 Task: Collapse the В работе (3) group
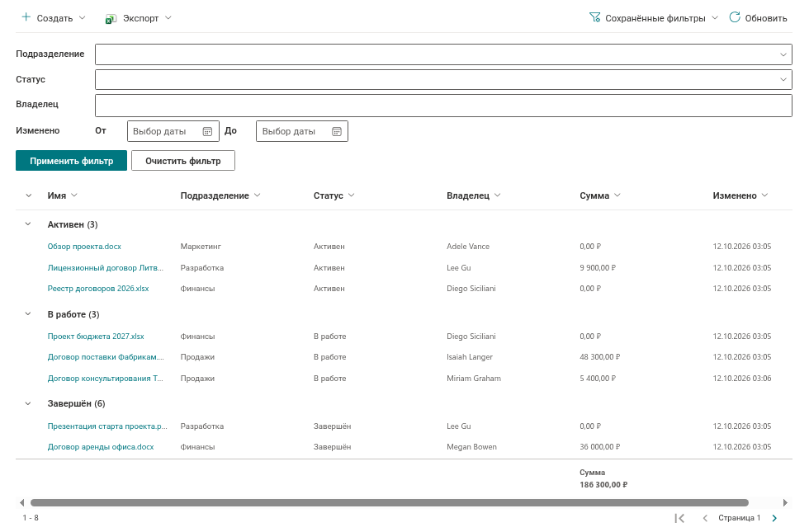[x=28, y=314]
